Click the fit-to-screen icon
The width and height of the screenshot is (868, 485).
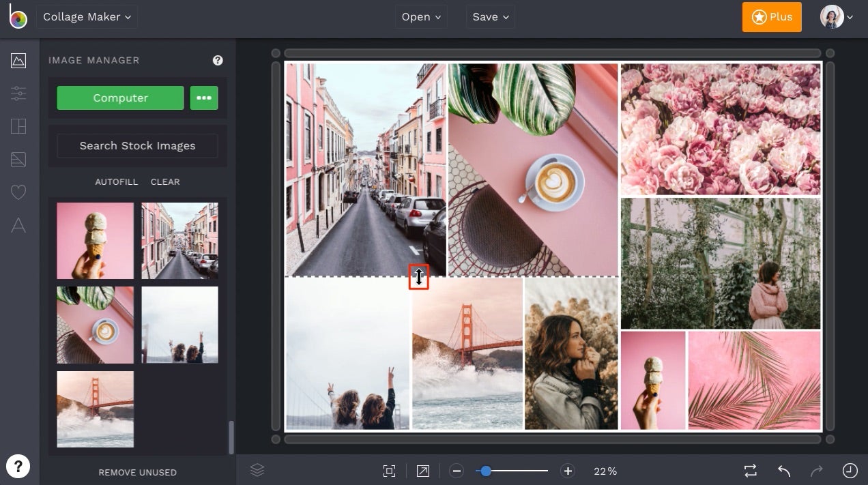tap(388, 471)
